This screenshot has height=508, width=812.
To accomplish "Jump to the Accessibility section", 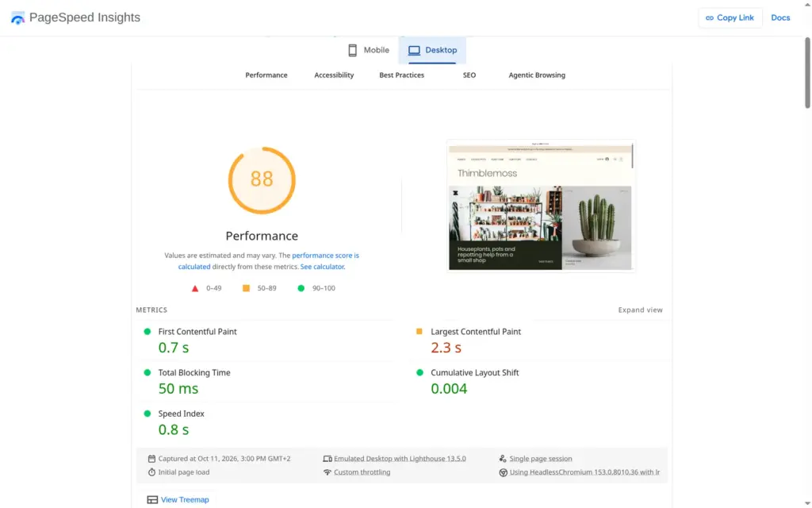I will tap(334, 75).
